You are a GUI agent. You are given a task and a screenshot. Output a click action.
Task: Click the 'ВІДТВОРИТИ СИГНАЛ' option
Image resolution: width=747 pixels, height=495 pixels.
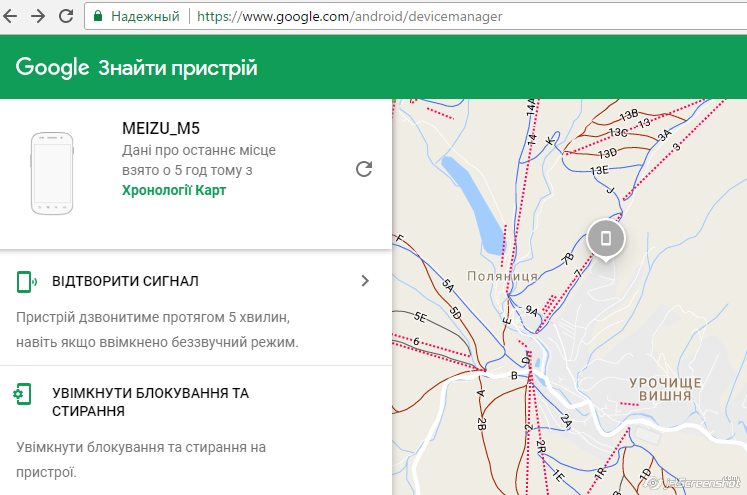click(125, 281)
